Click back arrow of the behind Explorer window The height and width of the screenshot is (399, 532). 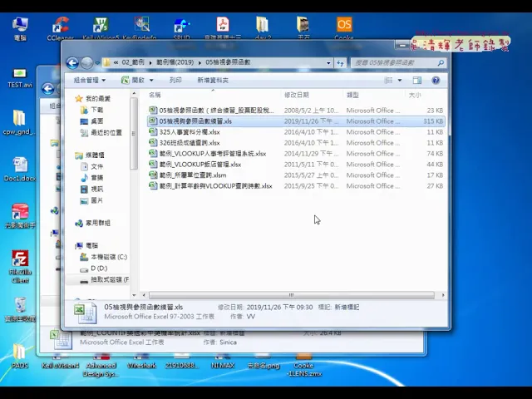48,89
